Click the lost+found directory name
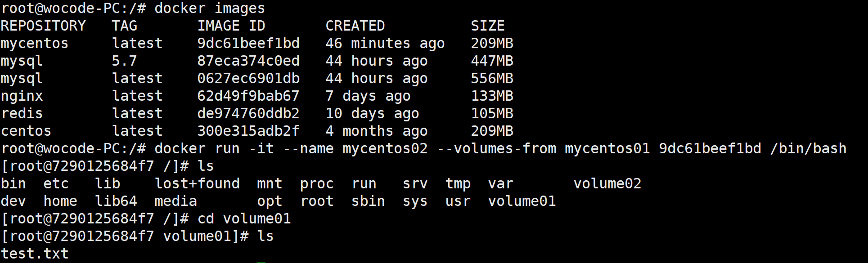The image size is (868, 263). click(x=197, y=184)
